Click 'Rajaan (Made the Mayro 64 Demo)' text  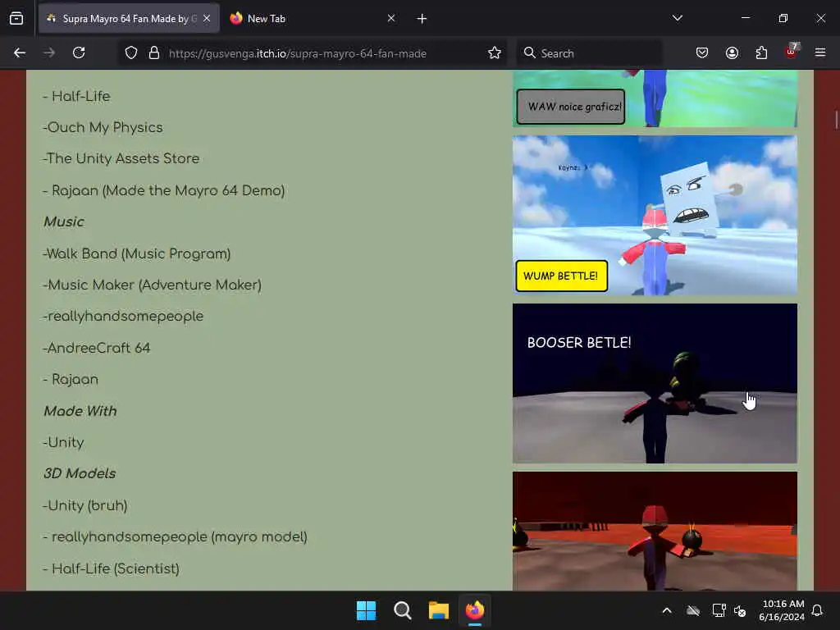(168, 190)
